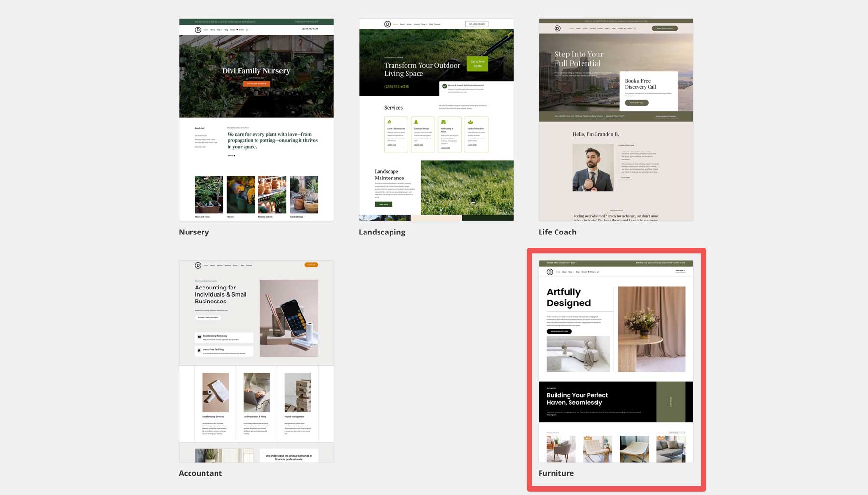Click the Bookkeeping Made Easy icon on Accountant page
Image resolution: width=868 pixels, height=495 pixels.
(x=199, y=337)
